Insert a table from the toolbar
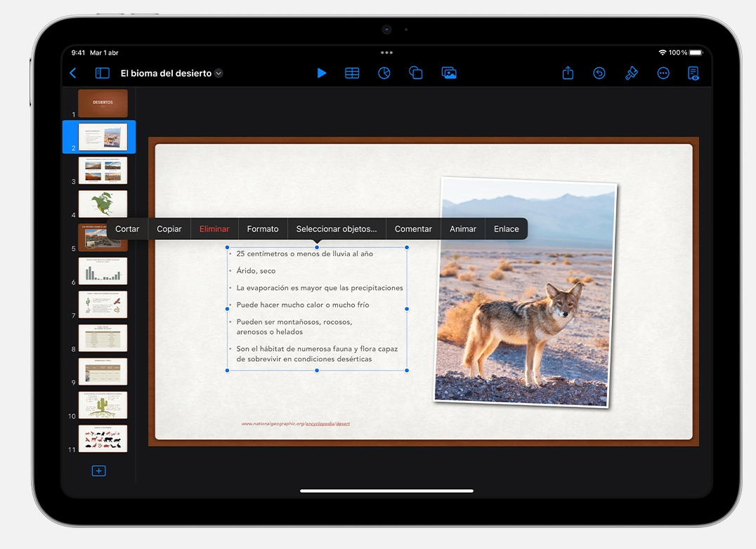The image size is (756, 549). [x=352, y=73]
